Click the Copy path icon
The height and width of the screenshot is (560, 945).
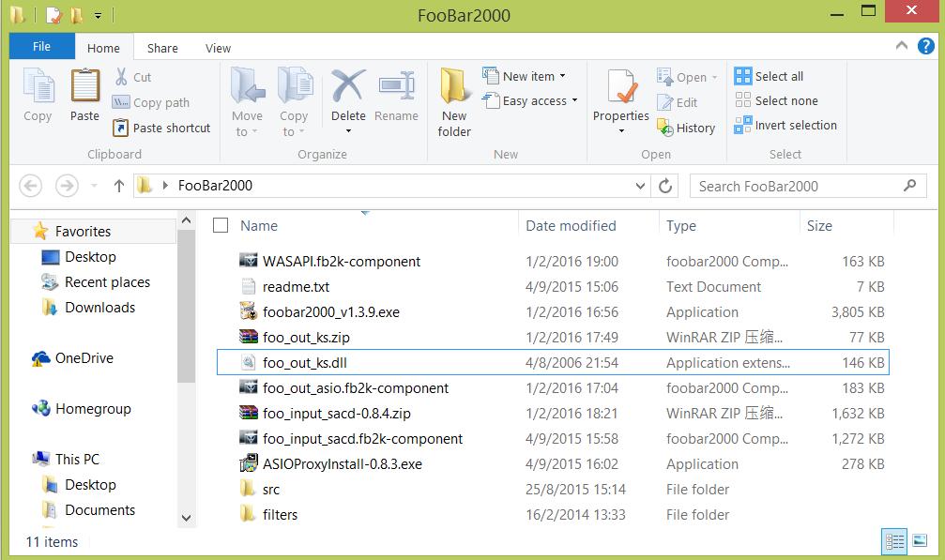coord(121,102)
